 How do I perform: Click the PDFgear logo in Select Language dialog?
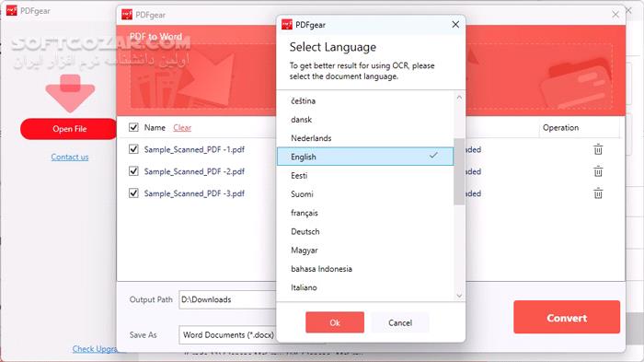tap(287, 25)
